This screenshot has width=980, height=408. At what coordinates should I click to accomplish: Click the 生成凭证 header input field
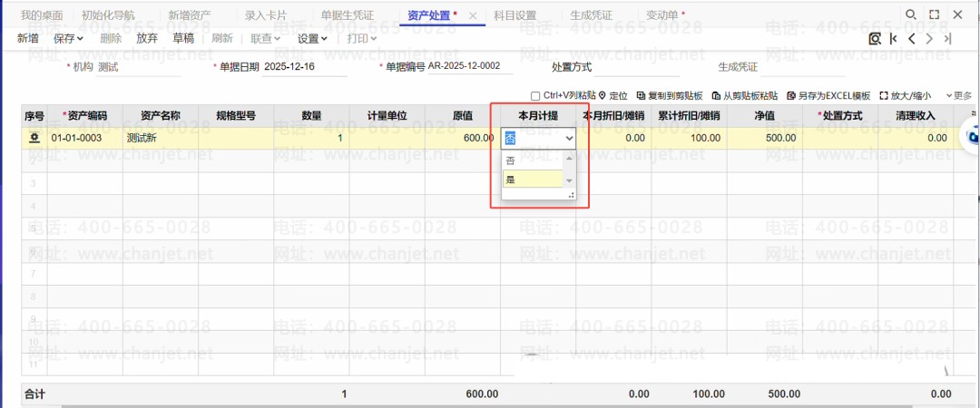pos(803,67)
